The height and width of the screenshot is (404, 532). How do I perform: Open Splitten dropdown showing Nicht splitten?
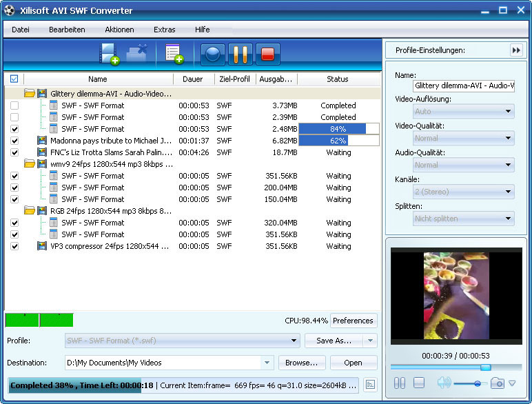(x=464, y=219)
